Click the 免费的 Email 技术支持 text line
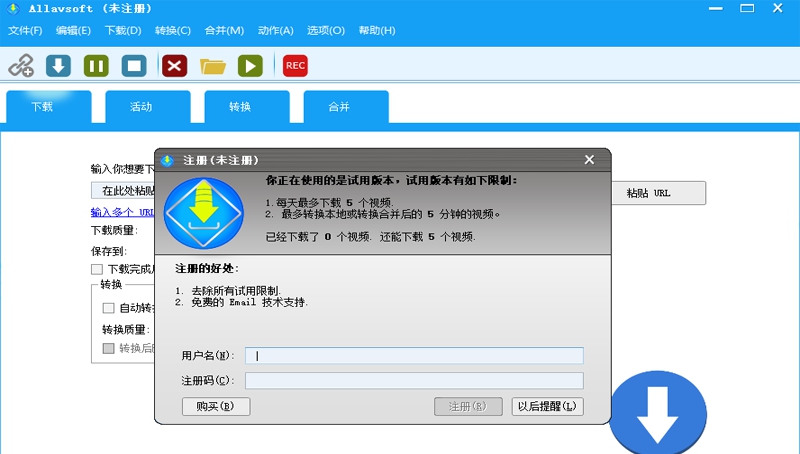Screen dimensions: 800x454 point(249,302)
